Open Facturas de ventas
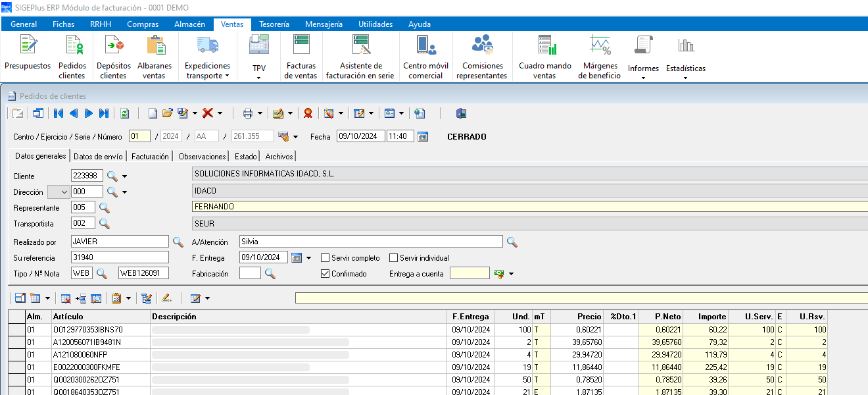This screenshot has height=395, width=868. [x=301, y=57]
